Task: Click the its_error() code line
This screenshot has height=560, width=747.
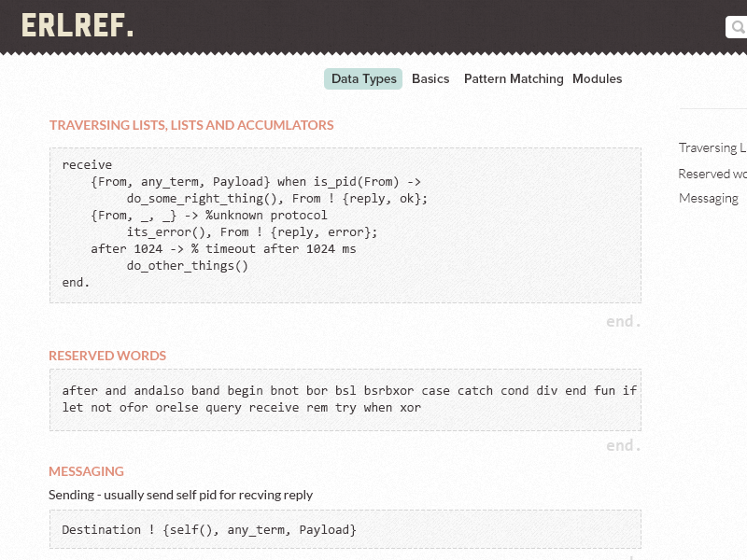Action: pyautogui.click(x=251, y=232)
